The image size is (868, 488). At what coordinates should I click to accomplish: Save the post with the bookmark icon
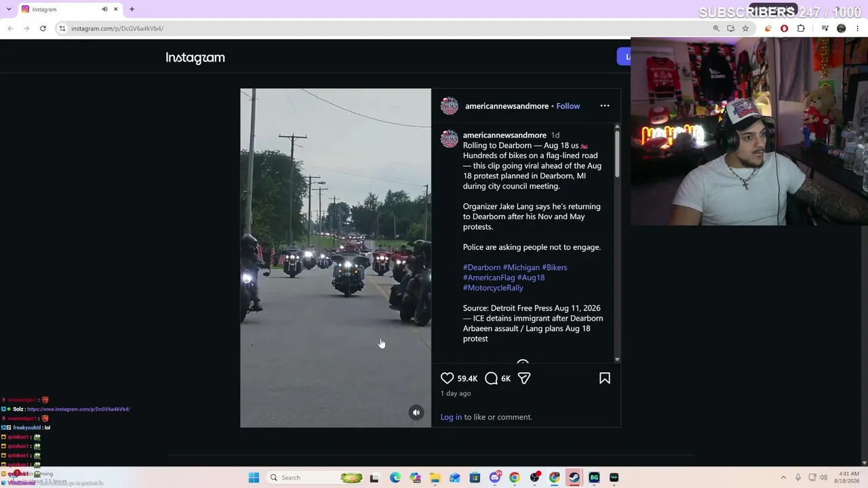click(605, 378)
